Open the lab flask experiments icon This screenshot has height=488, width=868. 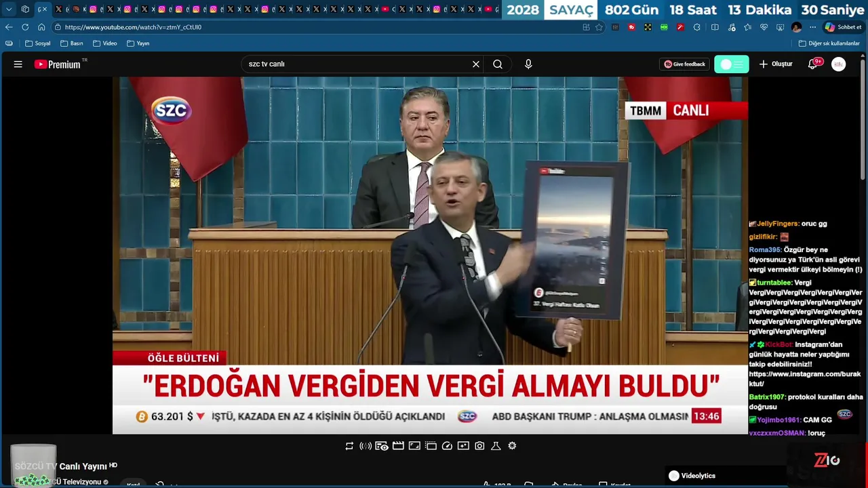click(x=496, y=446)
